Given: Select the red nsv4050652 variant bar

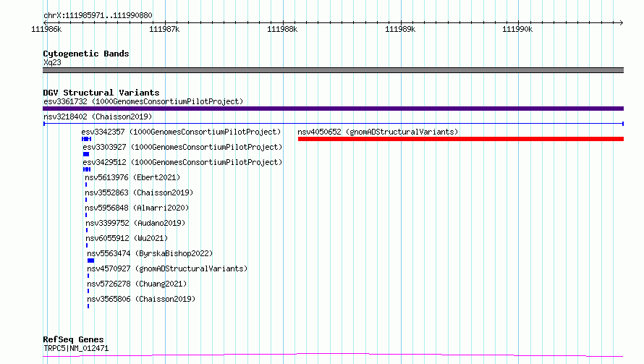Looking at the screenshot, I should 461,139.
